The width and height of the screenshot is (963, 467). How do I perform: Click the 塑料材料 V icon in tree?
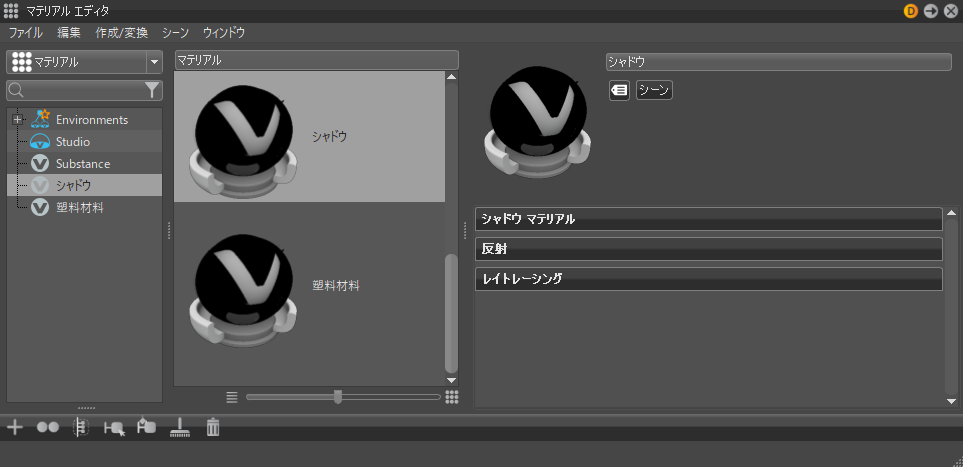[40, 208]
